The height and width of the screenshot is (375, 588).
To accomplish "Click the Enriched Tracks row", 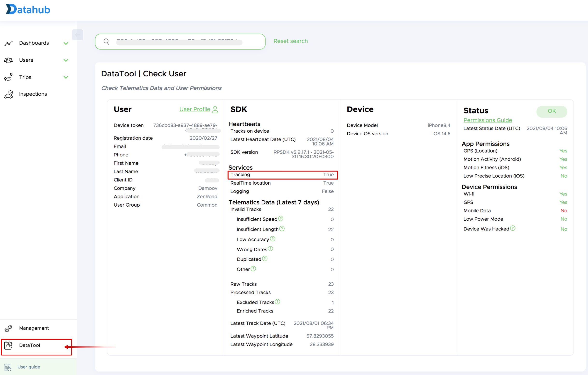I will point(285,311).
